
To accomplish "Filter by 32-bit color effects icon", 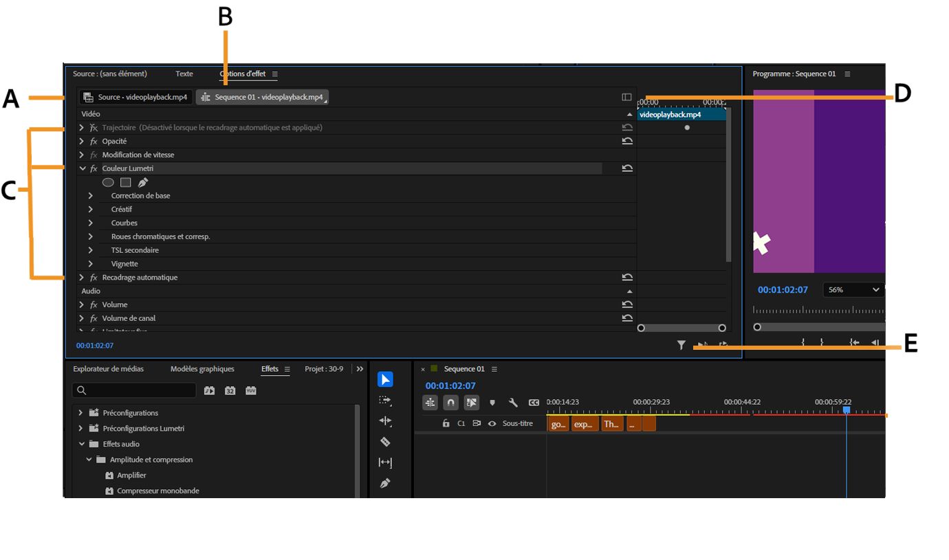I will 230,391.
